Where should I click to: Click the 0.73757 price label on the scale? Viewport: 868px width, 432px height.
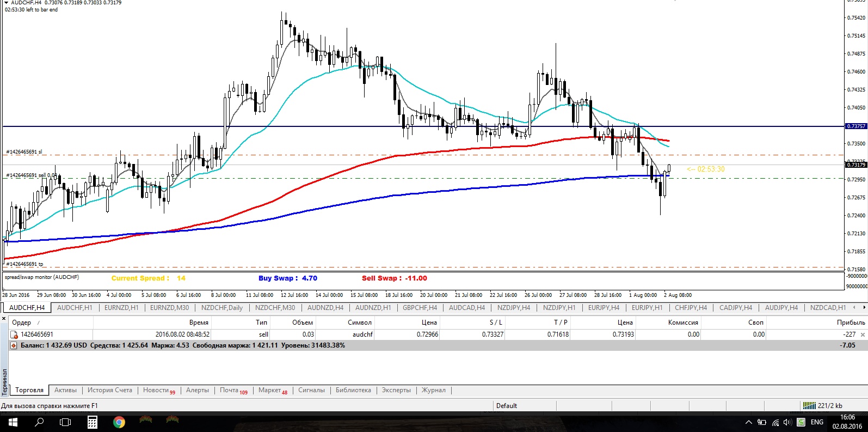[x=856, y=126]
